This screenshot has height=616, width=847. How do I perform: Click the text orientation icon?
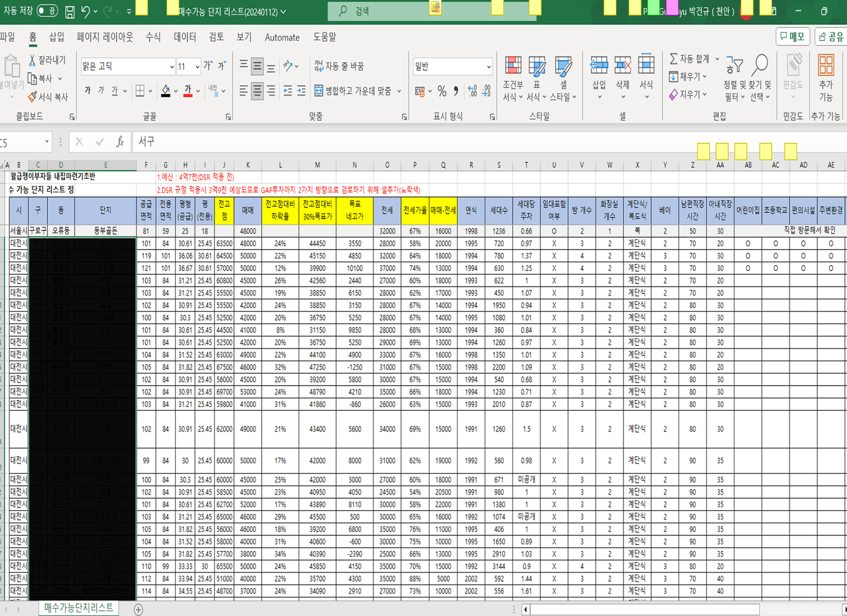click(288, 66)
